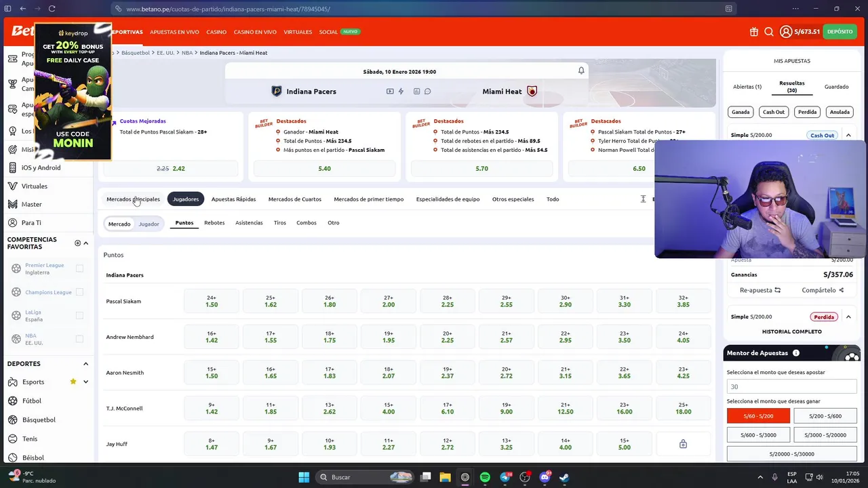Open Historial Completo link
Viewport: 868px width, 488px height.
click(x=791, y=331)
